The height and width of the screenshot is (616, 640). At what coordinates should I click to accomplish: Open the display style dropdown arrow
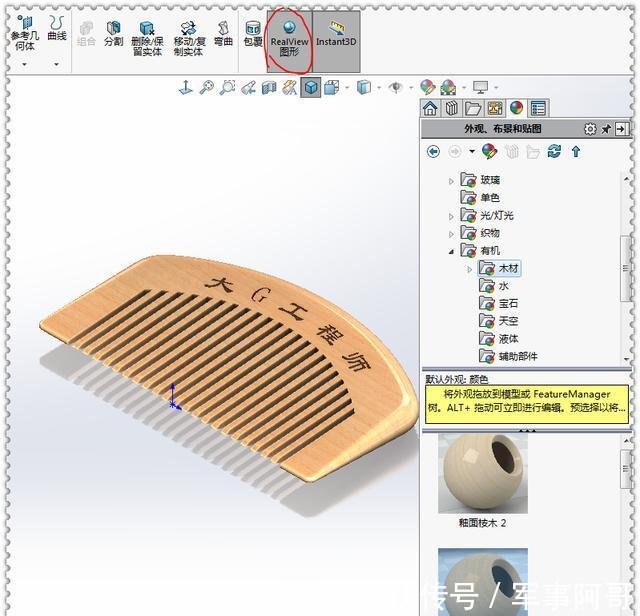click(x=379, y=87)
